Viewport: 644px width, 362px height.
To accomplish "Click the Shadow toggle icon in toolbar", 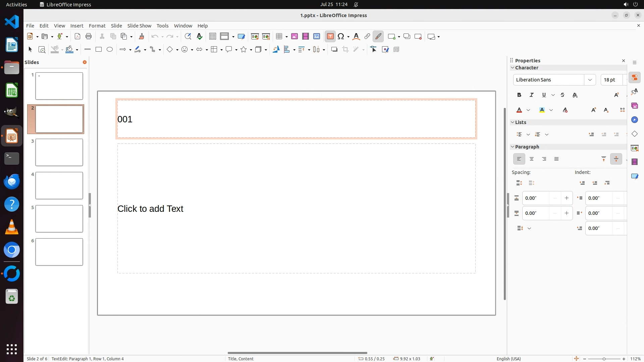I will pos(334,50).
